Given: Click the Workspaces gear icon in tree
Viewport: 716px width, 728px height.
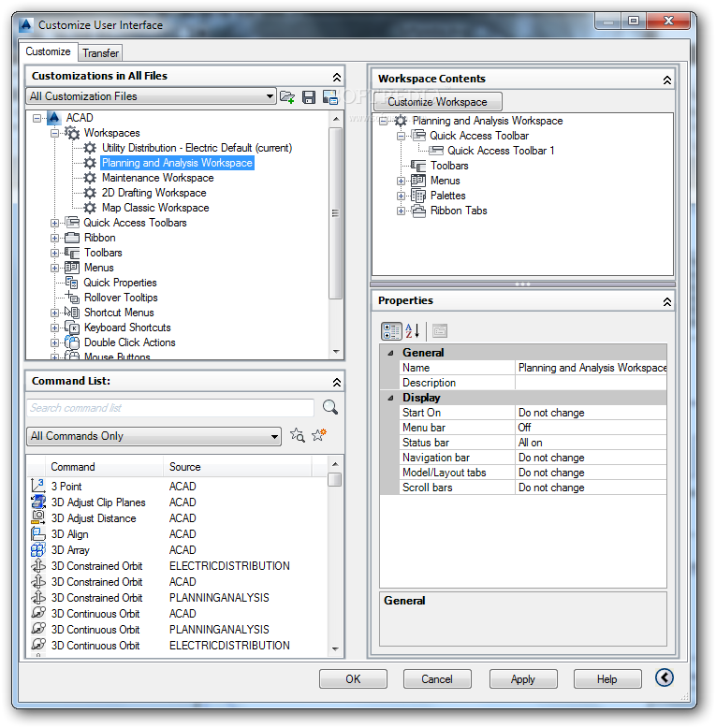Looking at the screenshot, I should click(72, 133).
